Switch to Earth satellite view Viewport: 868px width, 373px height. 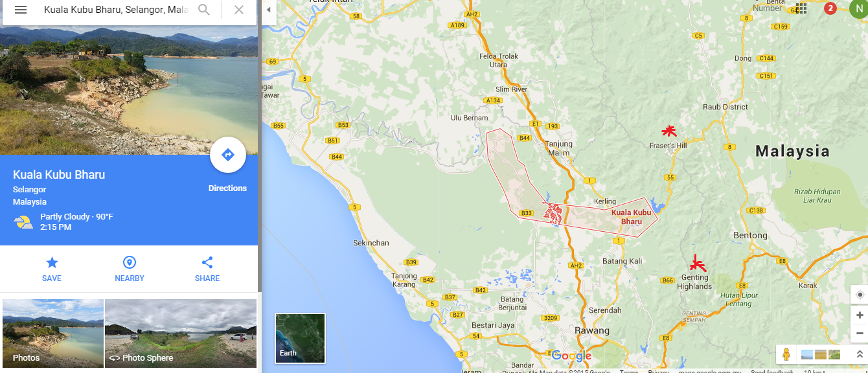(301, 338)
